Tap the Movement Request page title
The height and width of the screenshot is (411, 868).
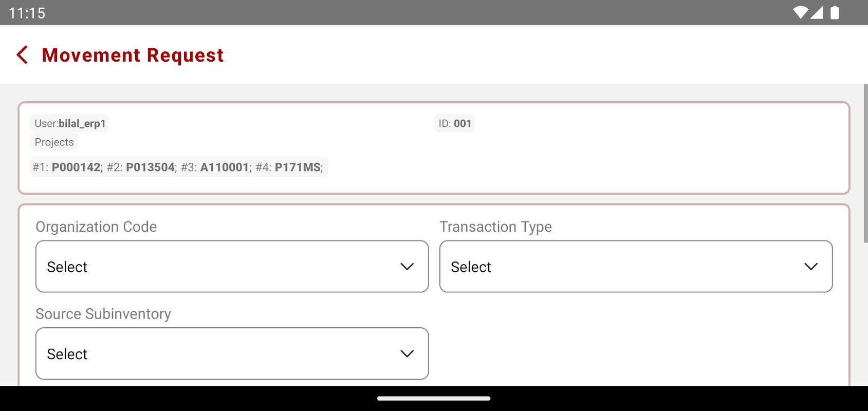coord(133,55)
